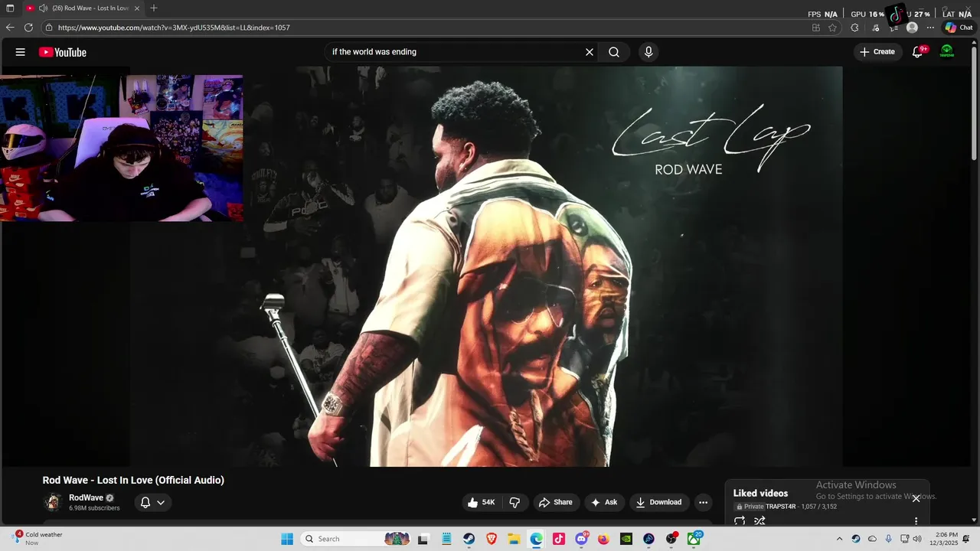Viewport: 980px width, 551px height.
Task: Open Firefox from the taskbar
Action: pyautogui.click(x=603, y=539)
